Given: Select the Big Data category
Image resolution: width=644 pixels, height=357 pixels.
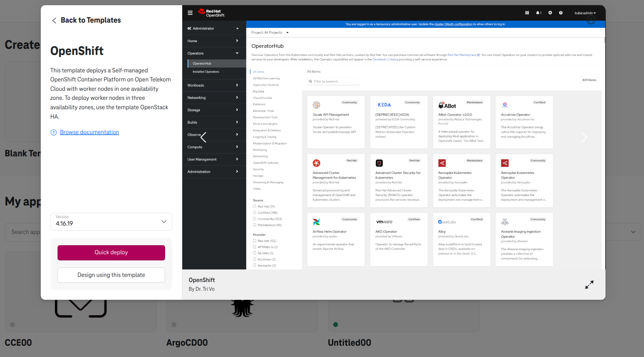Looking at the screenshot, I should tap(259, 91).
